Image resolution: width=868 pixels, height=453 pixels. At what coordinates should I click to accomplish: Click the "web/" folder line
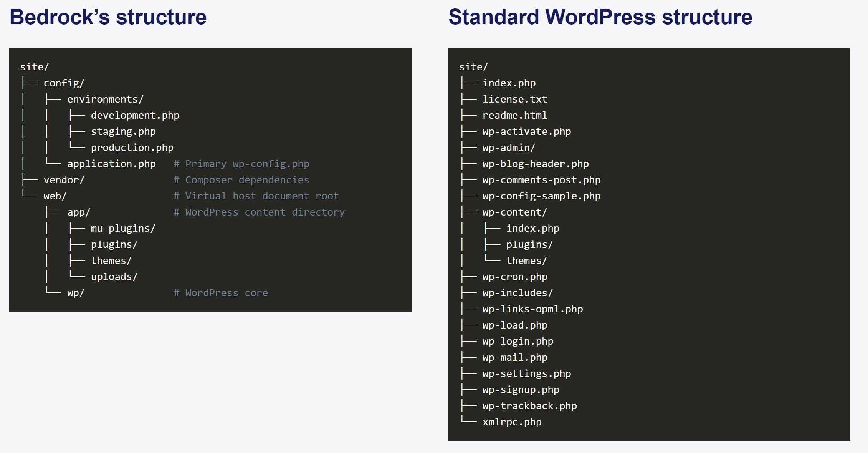coord(55,196)
